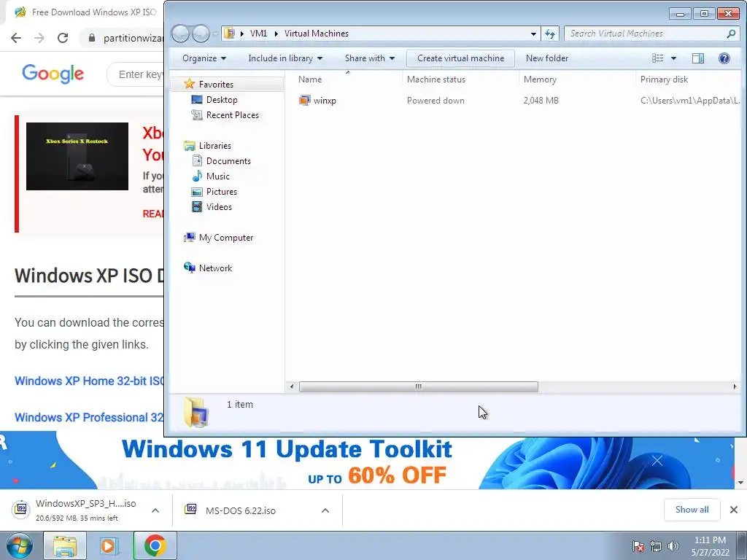Click Show all downloads button
Viewport: 747px width, 560px height.
(x=692, y=510)
